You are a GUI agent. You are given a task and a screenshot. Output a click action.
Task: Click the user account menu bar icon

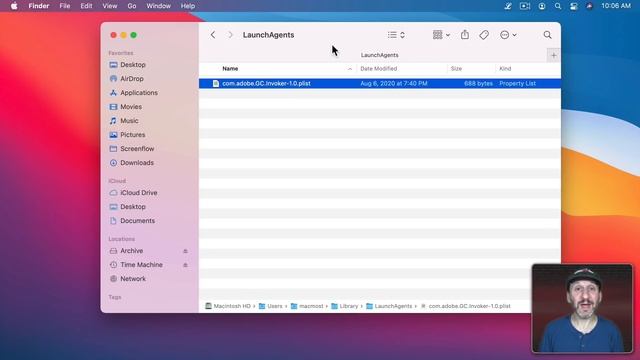pos(542,6)
